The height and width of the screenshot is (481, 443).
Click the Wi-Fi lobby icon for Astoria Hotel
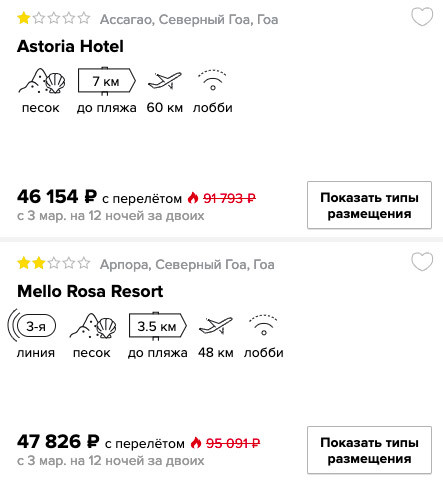tap(213, 80)
